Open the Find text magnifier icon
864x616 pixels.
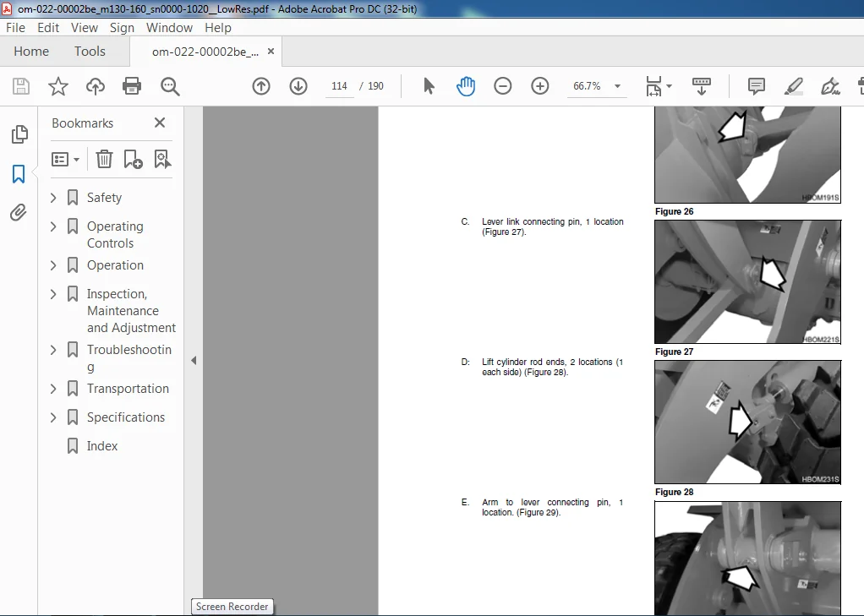click(170, 86)
